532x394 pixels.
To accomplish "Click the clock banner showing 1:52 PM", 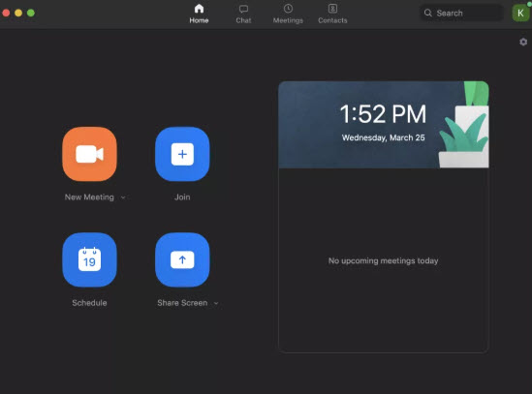I will pos(384,125).
